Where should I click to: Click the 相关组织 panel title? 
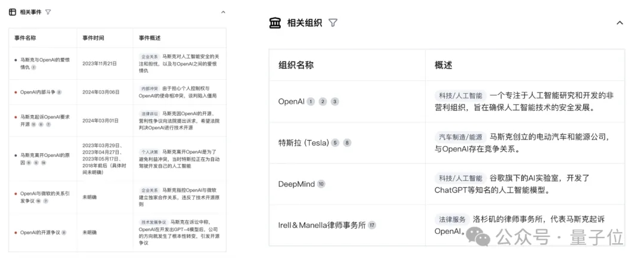(x=304, y=23)
